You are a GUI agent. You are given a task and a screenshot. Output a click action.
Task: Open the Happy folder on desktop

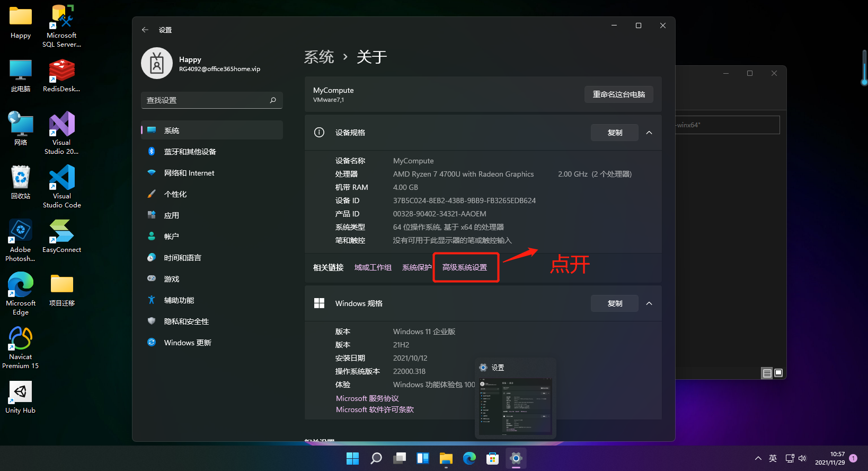(x=21, y=23)
